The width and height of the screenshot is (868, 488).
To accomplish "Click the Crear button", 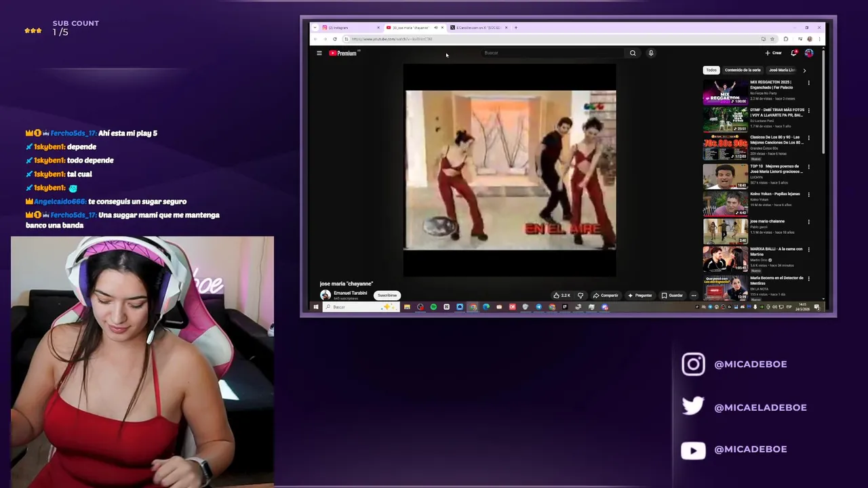I will point(774,53).
